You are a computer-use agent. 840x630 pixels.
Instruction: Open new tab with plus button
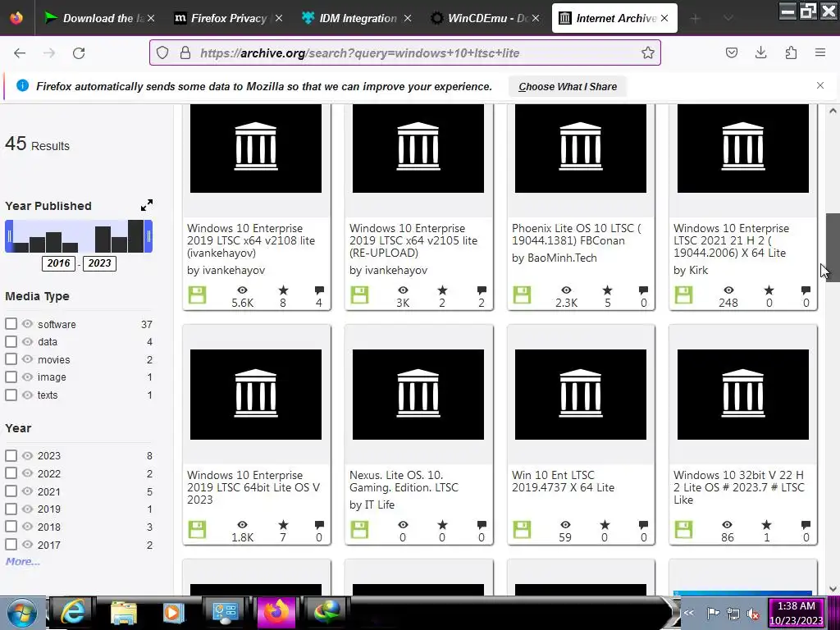(x=696, y=19)
